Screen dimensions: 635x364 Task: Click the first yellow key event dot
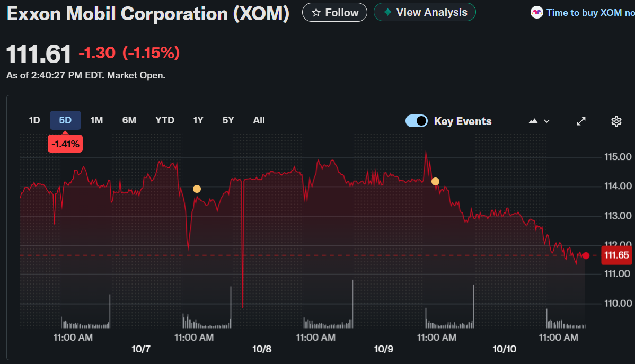click(197, 189)
